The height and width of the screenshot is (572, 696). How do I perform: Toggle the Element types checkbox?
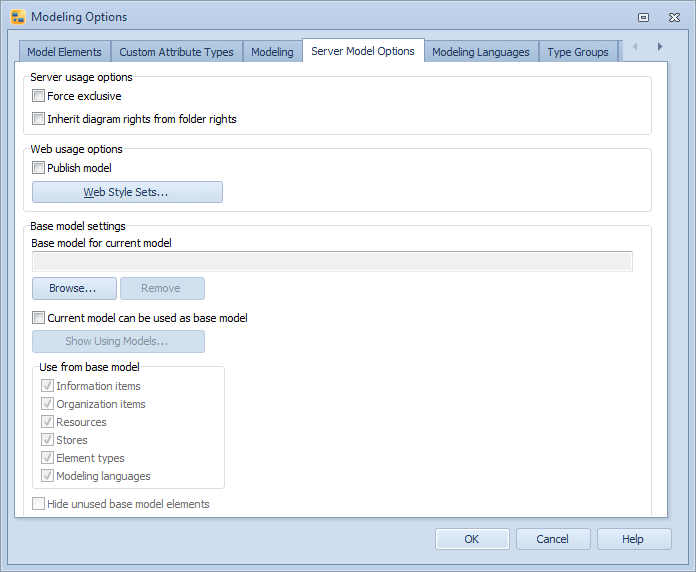click(x=47, y=458)
